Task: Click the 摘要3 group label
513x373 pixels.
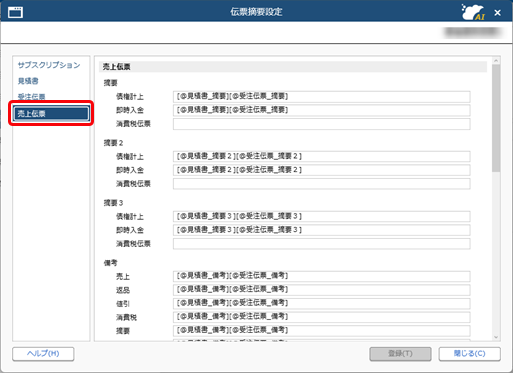Action: tap(113, 203)
